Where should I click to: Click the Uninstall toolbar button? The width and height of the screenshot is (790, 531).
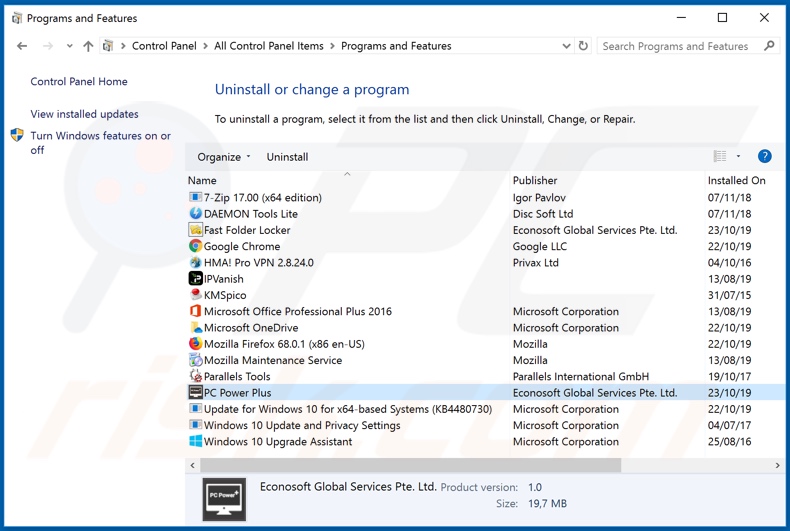[x=287, y=157]
